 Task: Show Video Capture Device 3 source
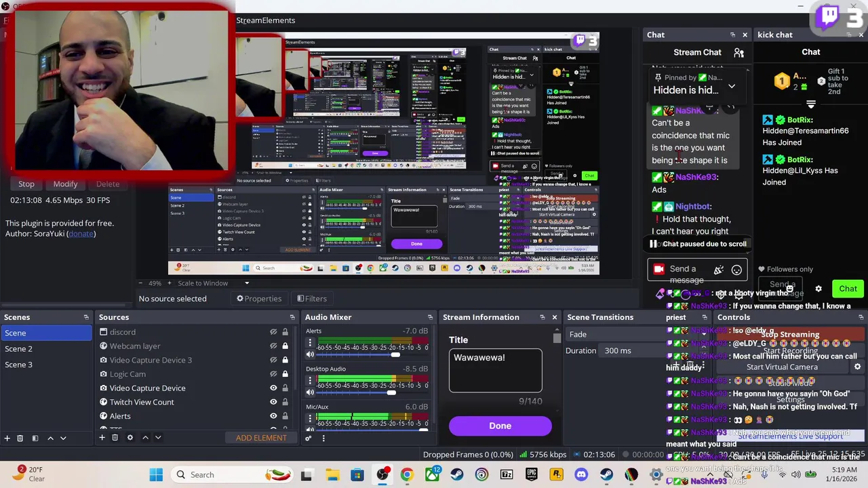point(273,360)
